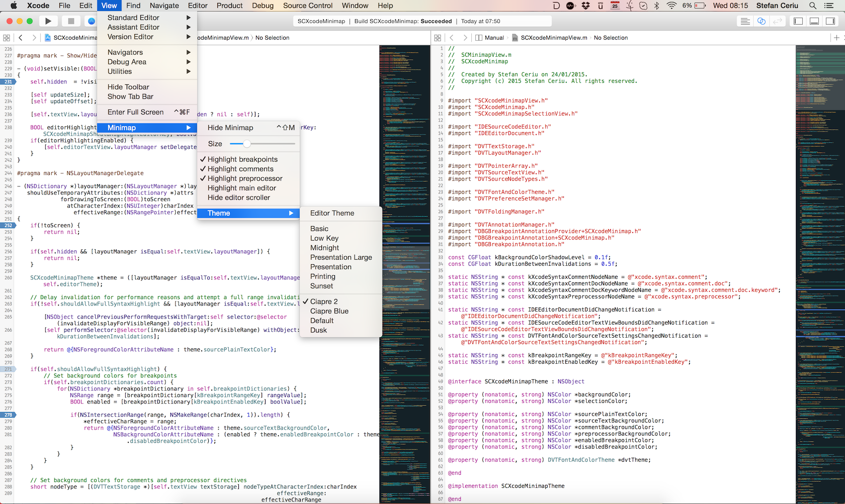The height and width of the screenshot is (504, 845).
Task: Select the Assistant editor layout icon
Action: click(x=762, y=21)
